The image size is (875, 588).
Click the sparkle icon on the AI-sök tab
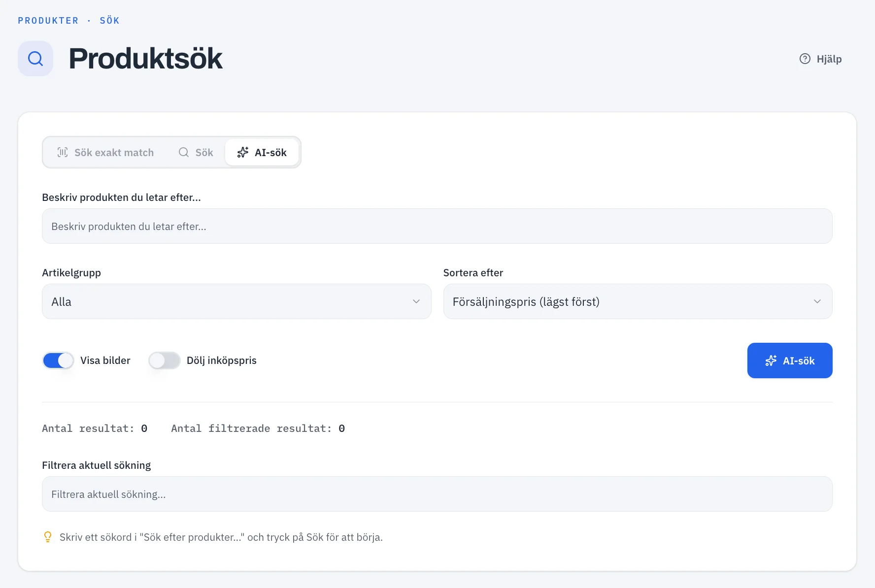click(243, 152)
